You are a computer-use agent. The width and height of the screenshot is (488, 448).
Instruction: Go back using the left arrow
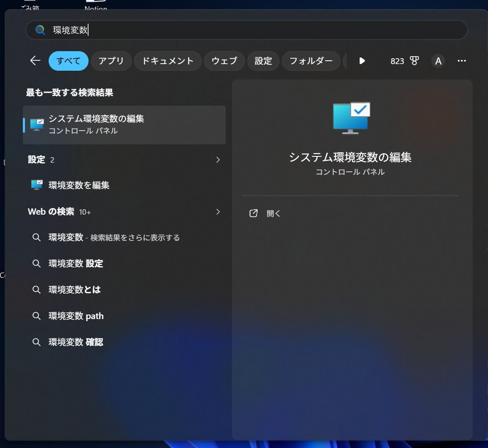click(35, 61)
